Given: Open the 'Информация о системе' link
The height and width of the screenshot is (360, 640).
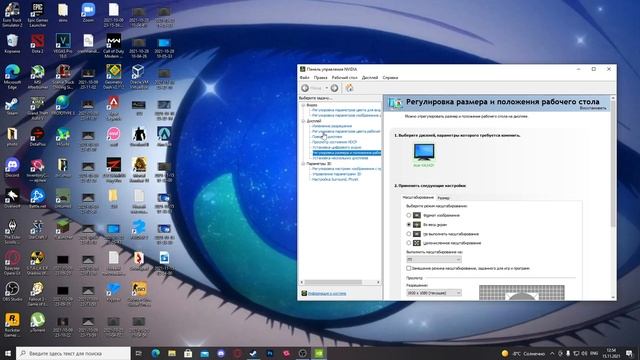Looking at the screenshot, I should (327, 293).
